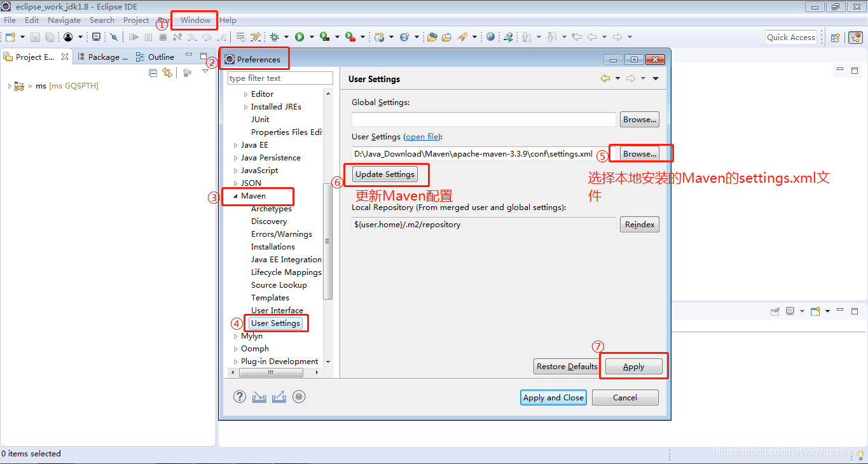Click the Update Settings button

385,174
